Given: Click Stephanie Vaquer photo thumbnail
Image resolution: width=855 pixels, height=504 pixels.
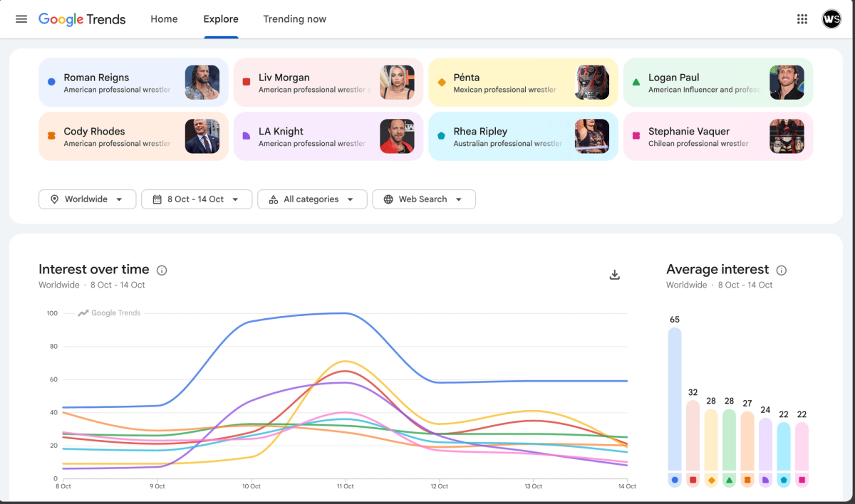Looking at the screenshot, I should pyautogui.click(x=787, y=136).
